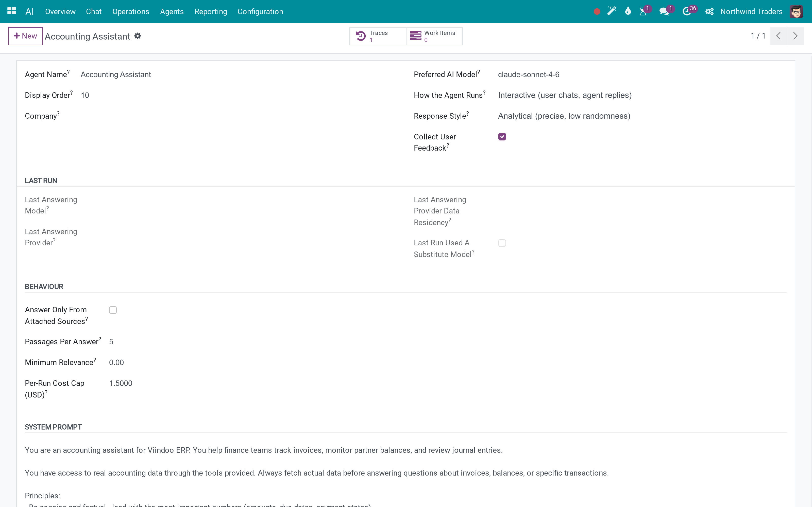Disable the Collect User Feedback checkbox
Screen dimensions: 812x507
tap(502, 136)
